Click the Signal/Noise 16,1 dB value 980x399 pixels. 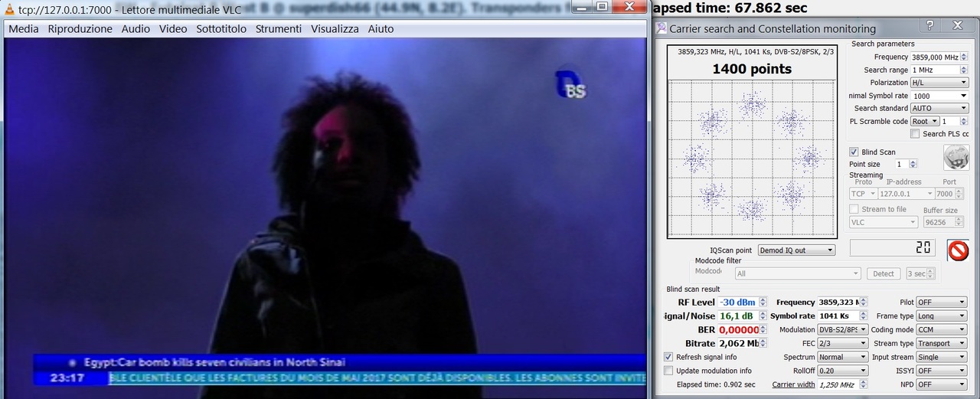[743, 316]
